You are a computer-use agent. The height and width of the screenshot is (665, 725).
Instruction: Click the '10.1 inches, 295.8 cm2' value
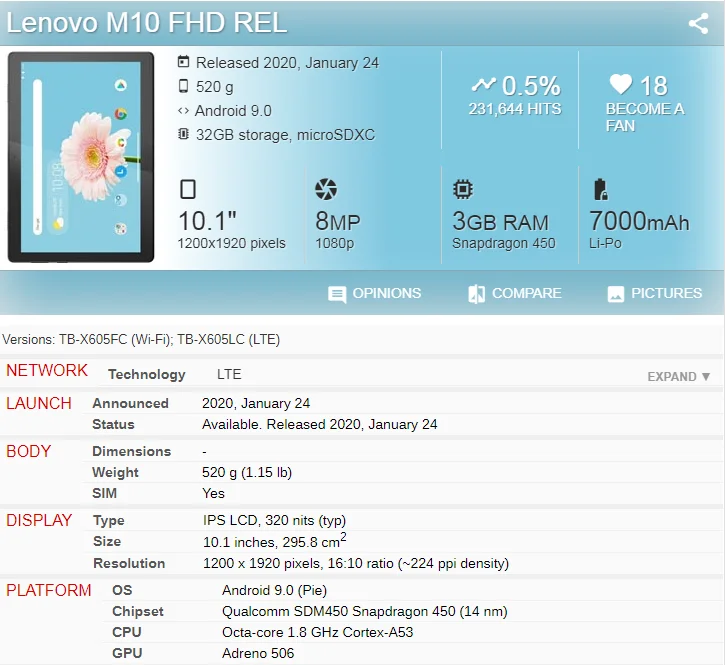click(275, 540)
